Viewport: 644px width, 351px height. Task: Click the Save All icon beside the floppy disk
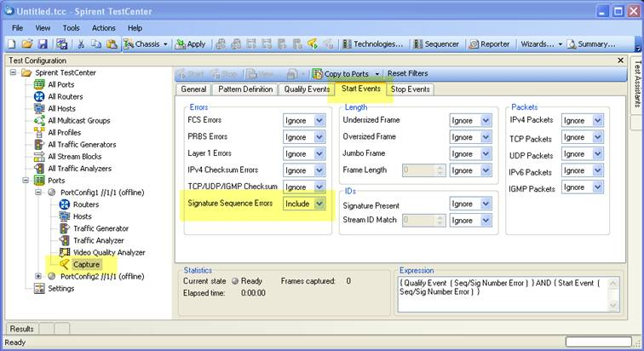pos(62,44)
